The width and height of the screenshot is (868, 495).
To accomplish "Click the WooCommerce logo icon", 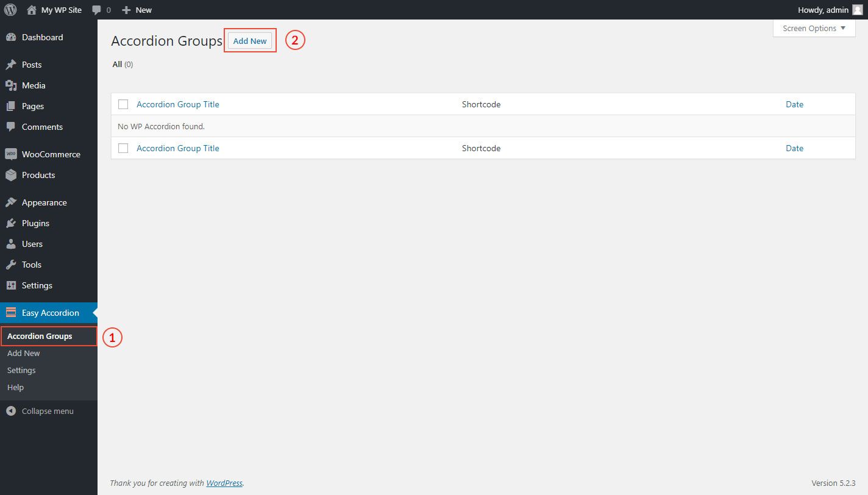I will coord(10,154).
